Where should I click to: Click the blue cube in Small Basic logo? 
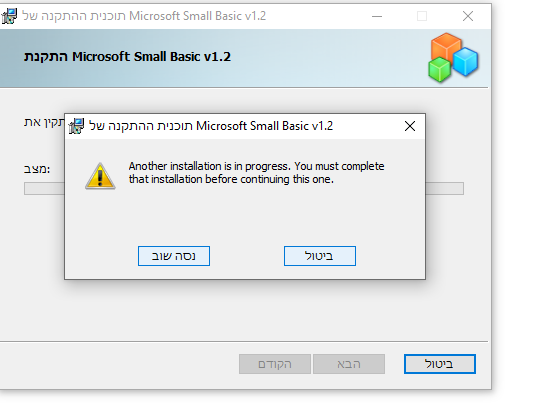pos(466,62)
